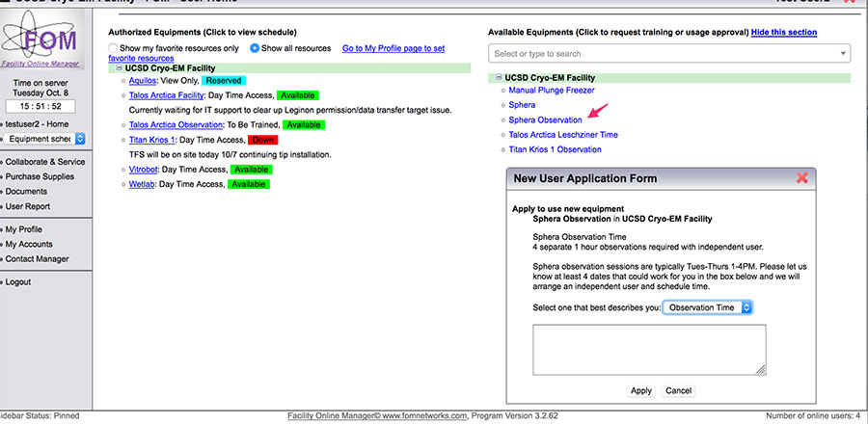The width and height of the screenshot is (868, 424).
Task: Click the Available status for Wetlab
Action: click(x=249, y=184)
